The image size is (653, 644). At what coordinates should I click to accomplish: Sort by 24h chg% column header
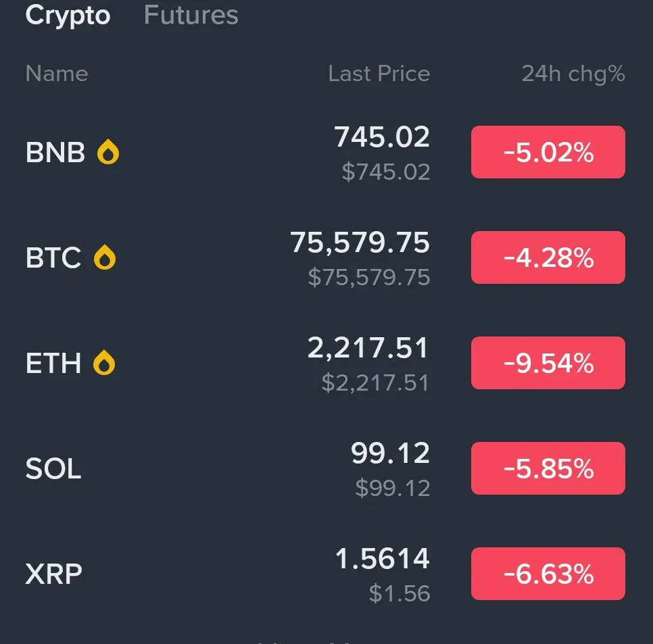573,74
